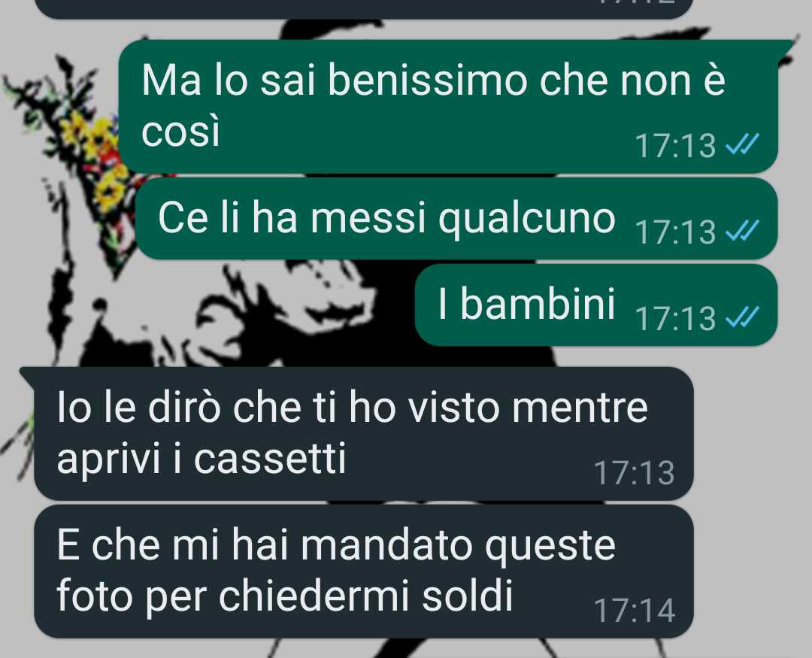
Task: Tap the 17:13 time on 'I bambini' bubble
Action: click(674, 318)
